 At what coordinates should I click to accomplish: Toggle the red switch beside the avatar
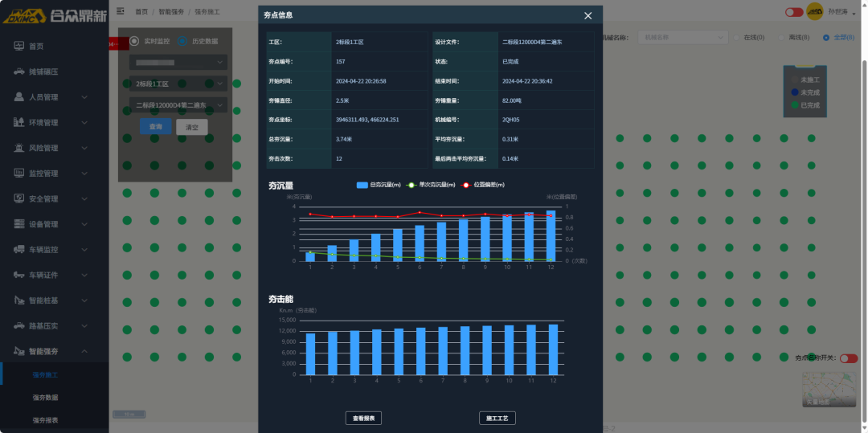794,12
